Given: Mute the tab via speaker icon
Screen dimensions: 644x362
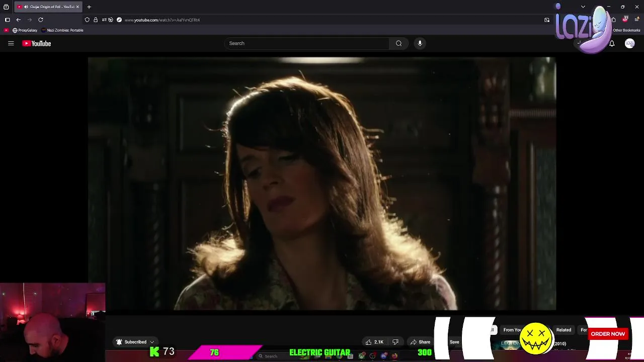Looking at the screenshot, I should tap(26, 7).
